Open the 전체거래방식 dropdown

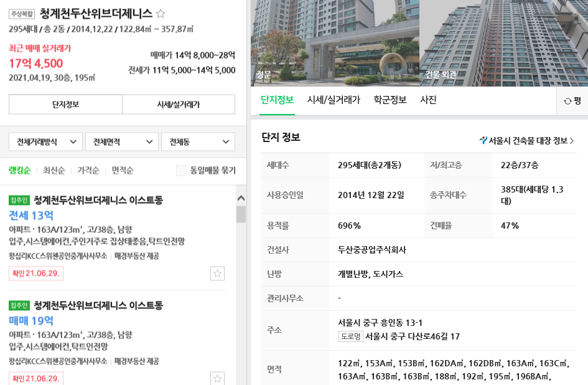point(45,141)
